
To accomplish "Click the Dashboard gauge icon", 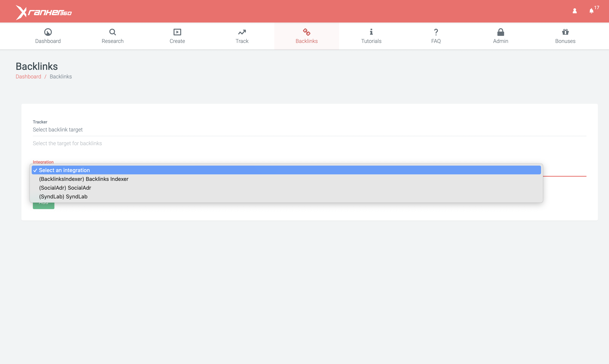I will pos(48,32).
